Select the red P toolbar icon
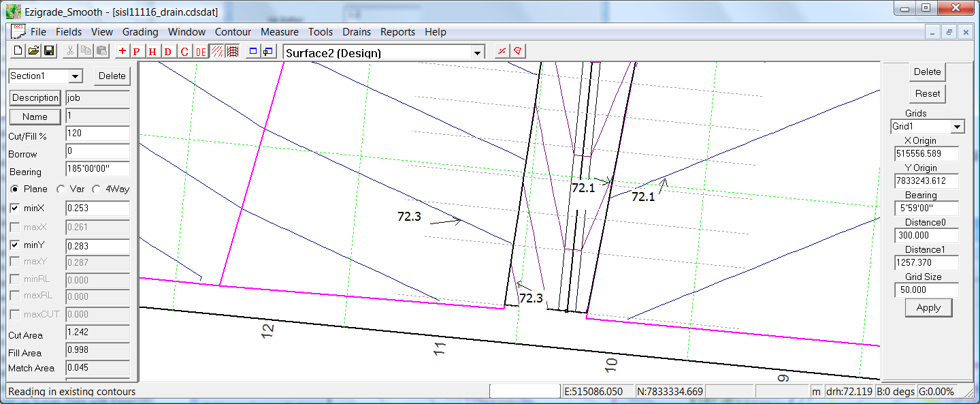Image resolution: width=980 pixels, height=404 pixels. click(137, 51)
